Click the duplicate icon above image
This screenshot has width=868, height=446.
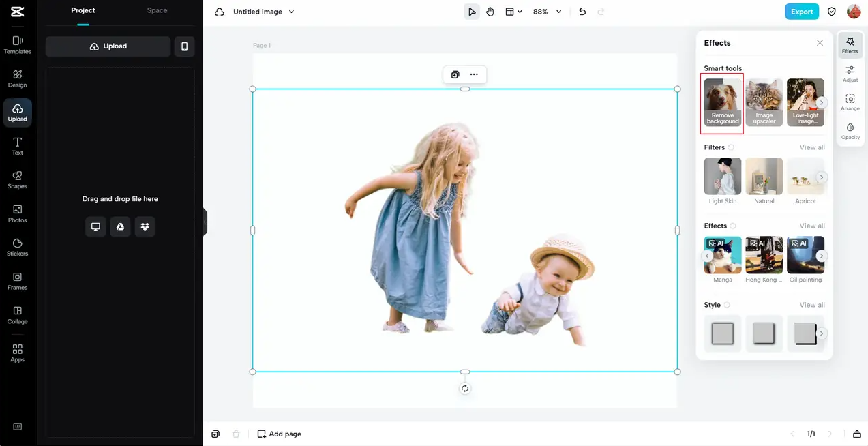coord(455,74)
